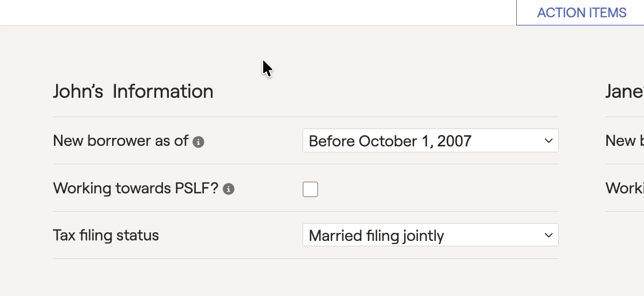Open John's New borrower as of dropdown
This screenshot has height=296, width=644.
point(430,140)
